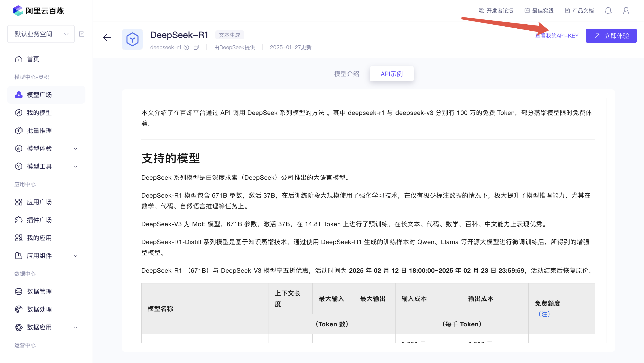
Task: Open the user account icon
Action: (x=626, y=11)
